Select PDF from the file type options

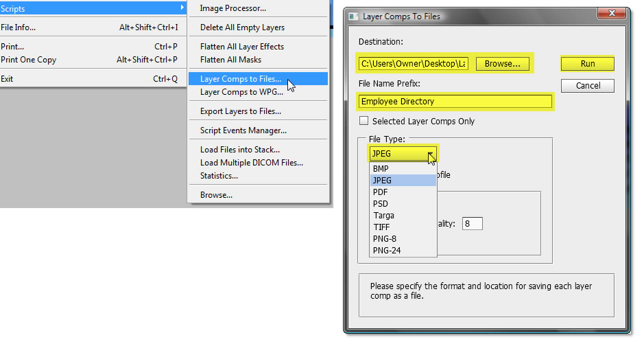[380, 192]
